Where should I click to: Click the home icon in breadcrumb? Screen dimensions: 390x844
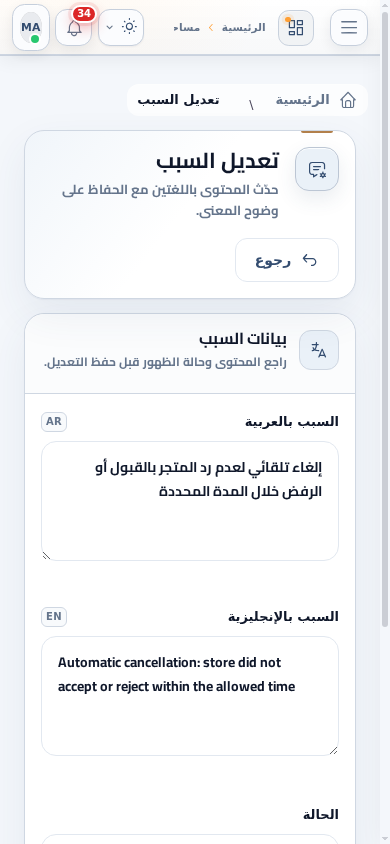click(x=348, y=100)
